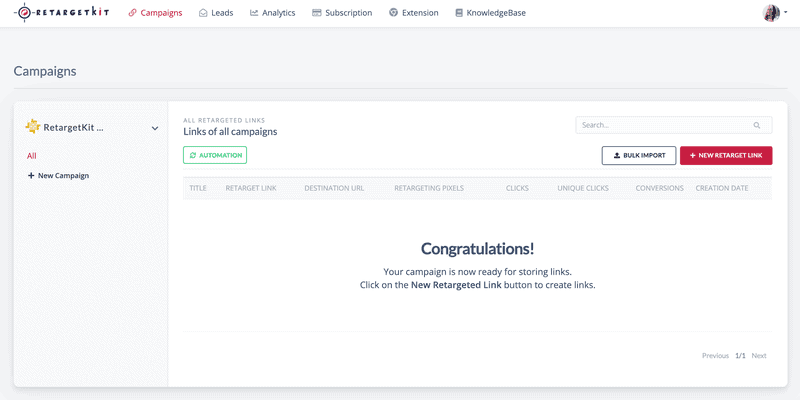Open the KnowledgeBase page
Image resolution: width=800 pixels, height=400 pixels.
[490, 13]
